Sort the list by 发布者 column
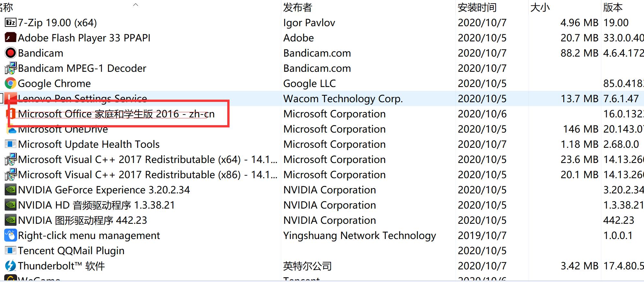Viewport: 644px width, 282px height. (x=297, y=7)
